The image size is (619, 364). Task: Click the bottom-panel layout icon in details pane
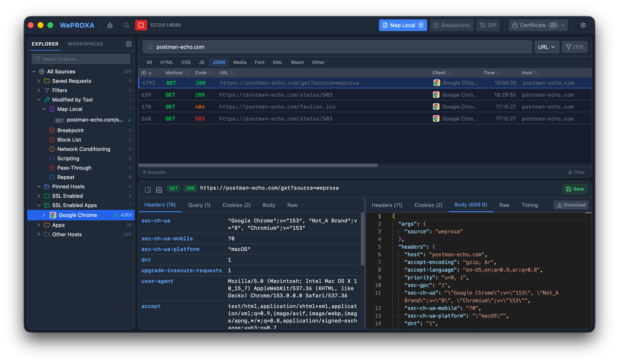[159, 190]
